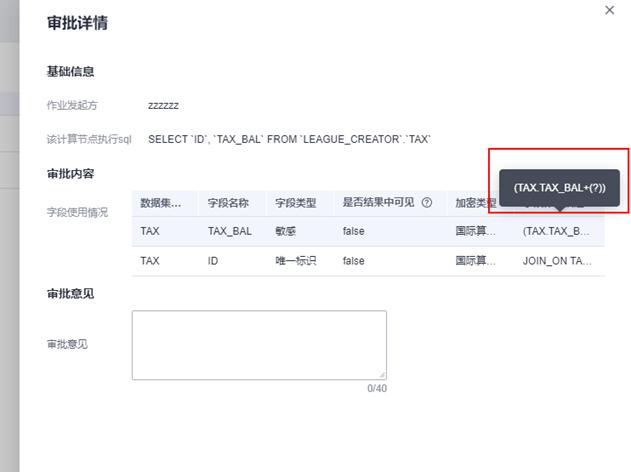The height and width of the screenshot is (472, 631).
Task: Click the SELECT SQL statement text
Action: pos(289,139)
